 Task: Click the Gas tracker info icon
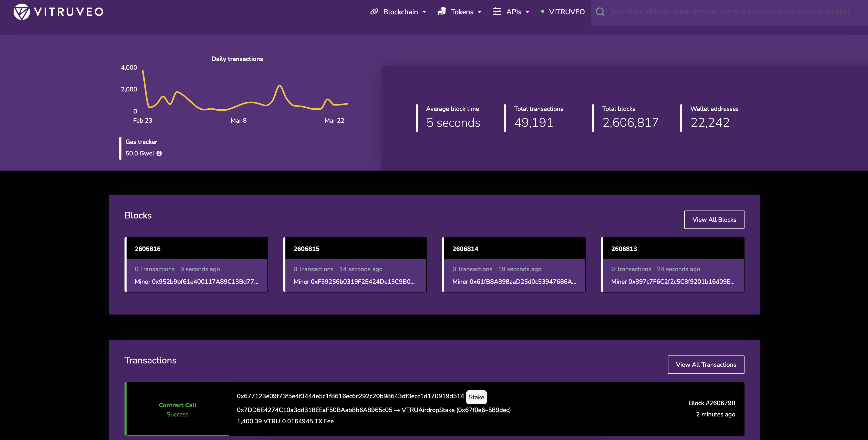[x=159, y=153]
